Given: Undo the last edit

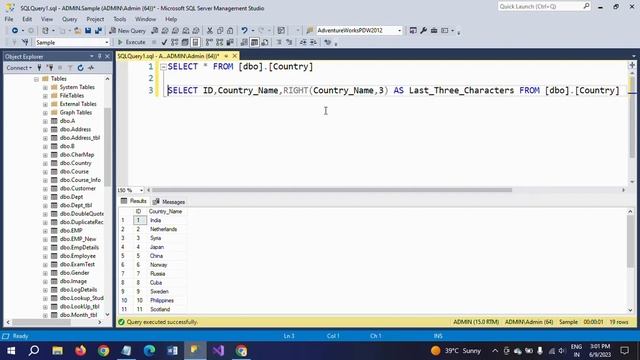Looking at the screenshot, I should pyautogui.click(x=244, y=31).
